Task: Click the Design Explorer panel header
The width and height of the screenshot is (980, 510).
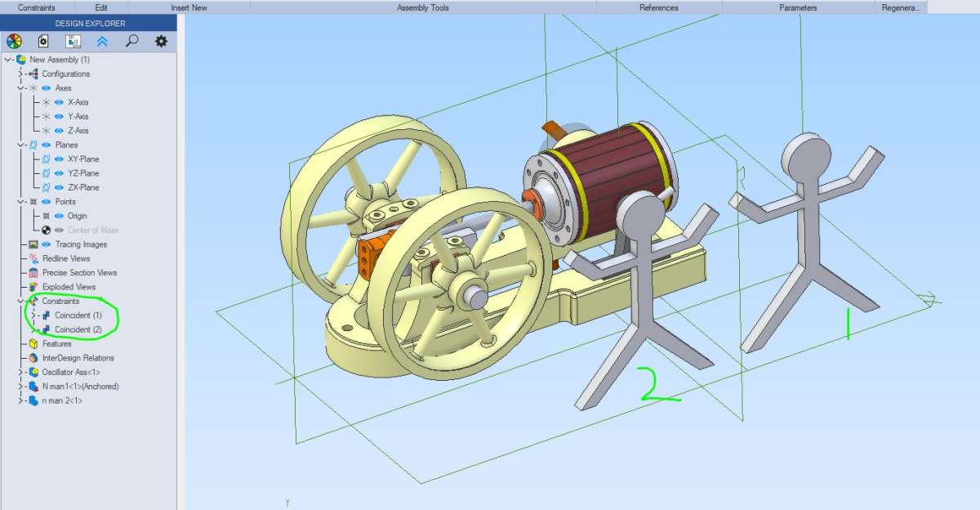Action: coord(90,24)
